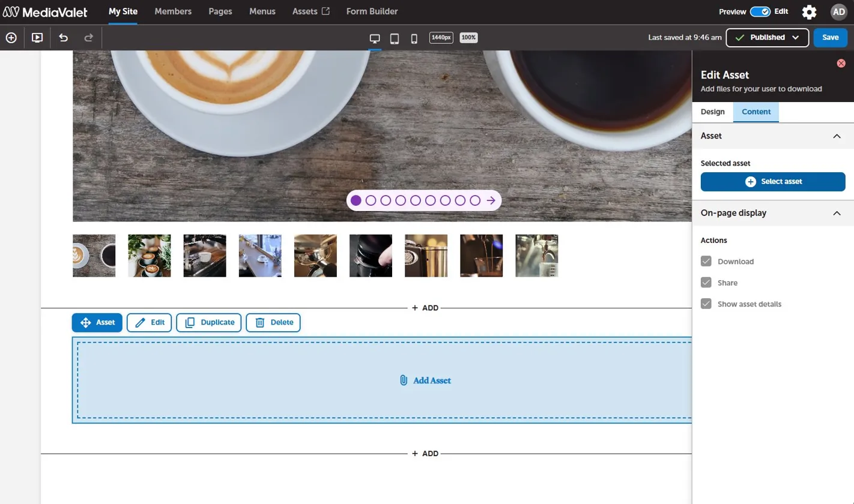Screen dimensions: 854x504
Task: Select the pouring espresso eighth thumbnail
Action: coord(482,256)
